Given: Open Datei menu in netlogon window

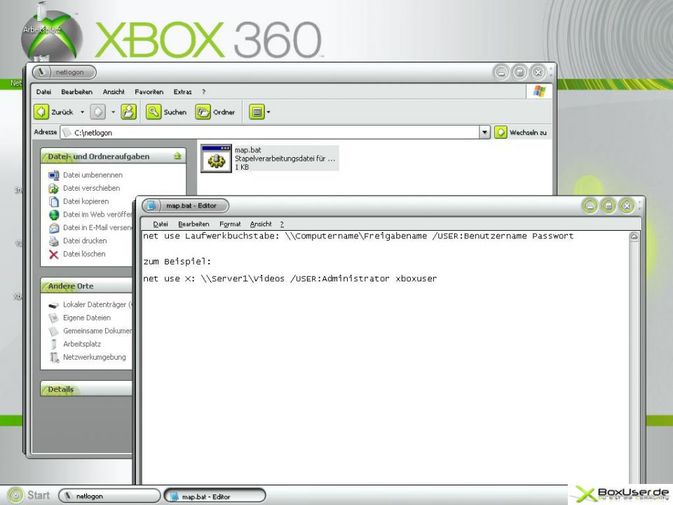Looking at the screenshot, I should pyautogui.click(x=44, y=92).
